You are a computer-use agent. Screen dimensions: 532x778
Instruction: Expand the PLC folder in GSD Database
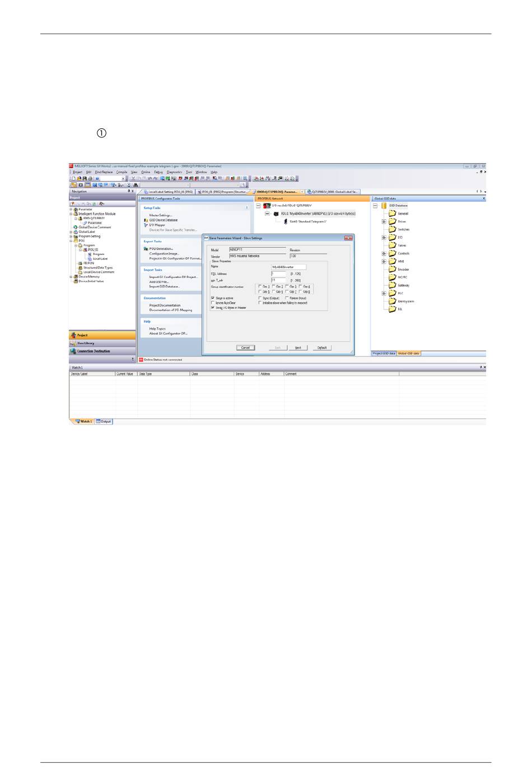384,293
